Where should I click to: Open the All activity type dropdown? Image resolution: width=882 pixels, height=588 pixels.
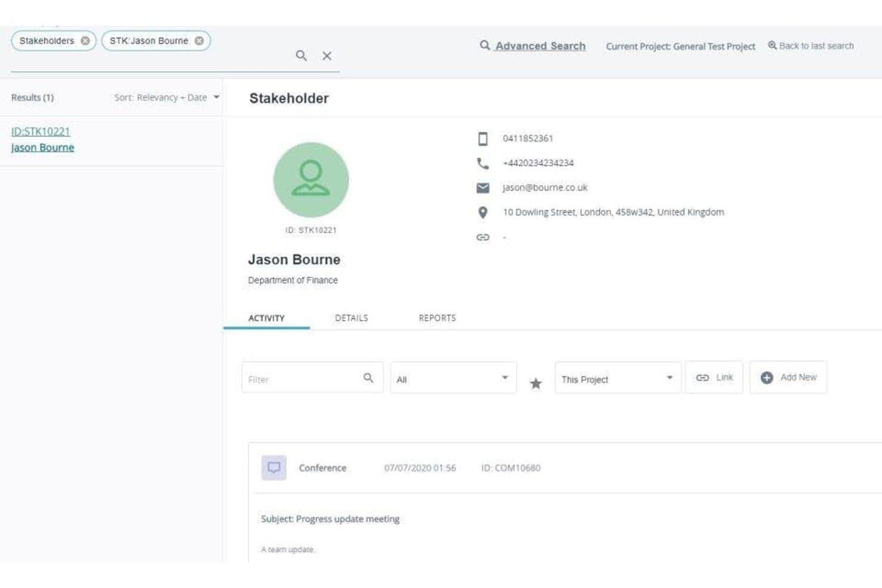tap(453, 378)
